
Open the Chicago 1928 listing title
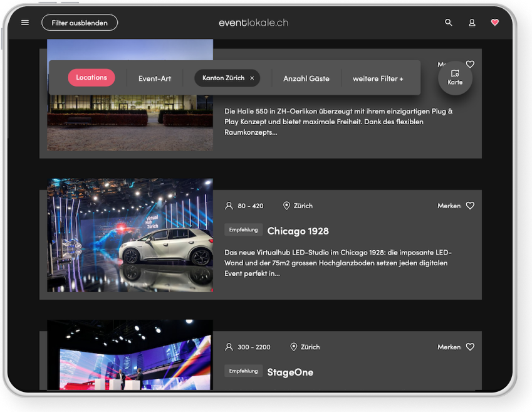tap(298, 231)
